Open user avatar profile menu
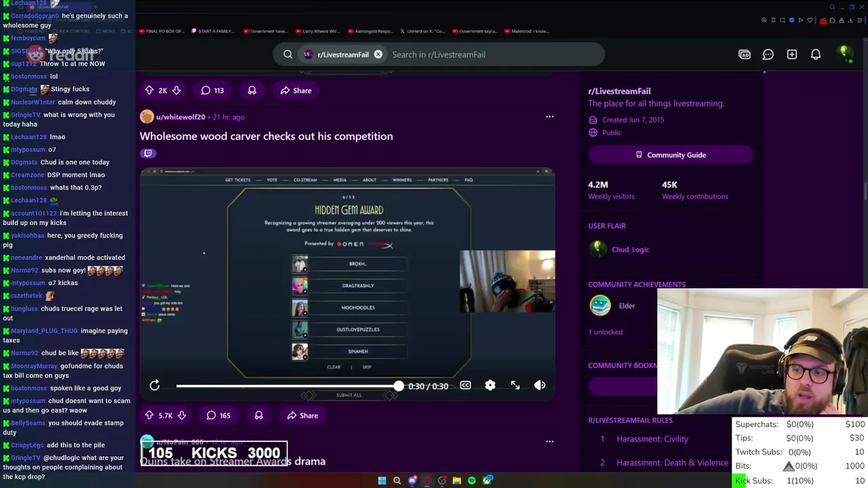 coord(844,54)
